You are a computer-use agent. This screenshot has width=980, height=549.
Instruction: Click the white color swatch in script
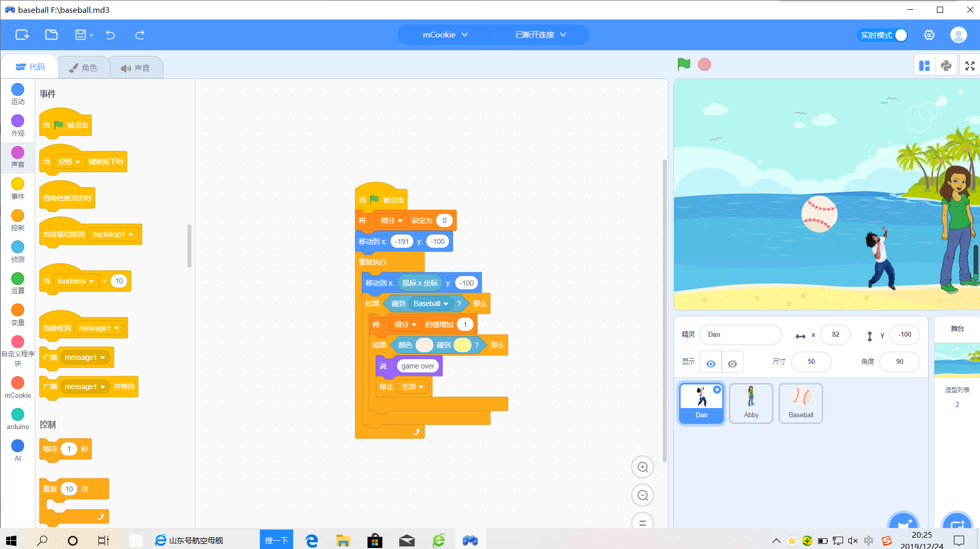[x=424, y=345]
